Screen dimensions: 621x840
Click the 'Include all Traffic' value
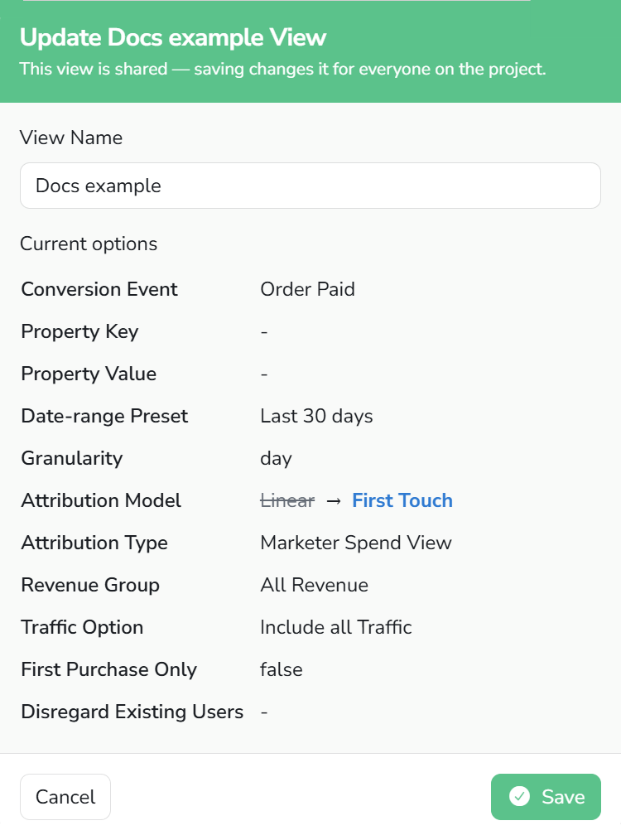click(x=336, y=627)
